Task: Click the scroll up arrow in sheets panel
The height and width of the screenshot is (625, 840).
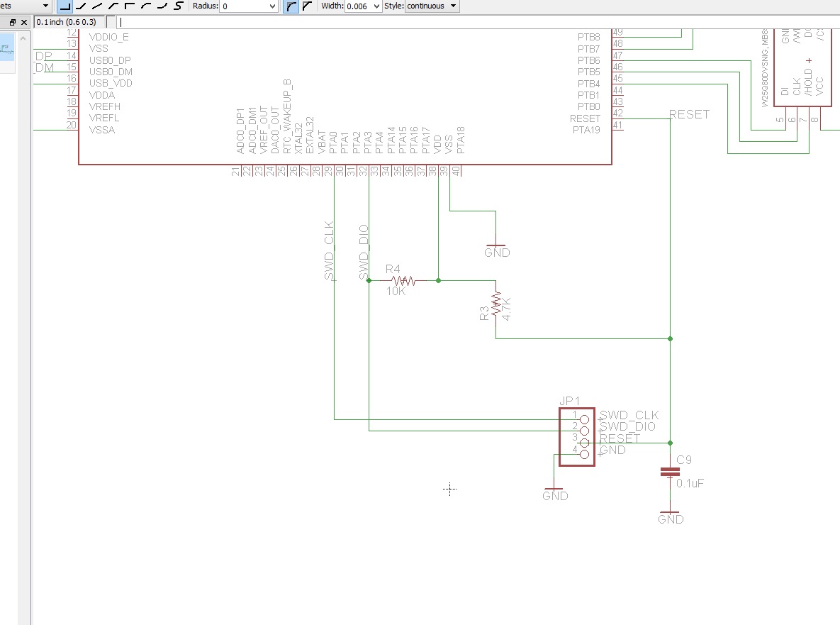Action: point(23,38)
